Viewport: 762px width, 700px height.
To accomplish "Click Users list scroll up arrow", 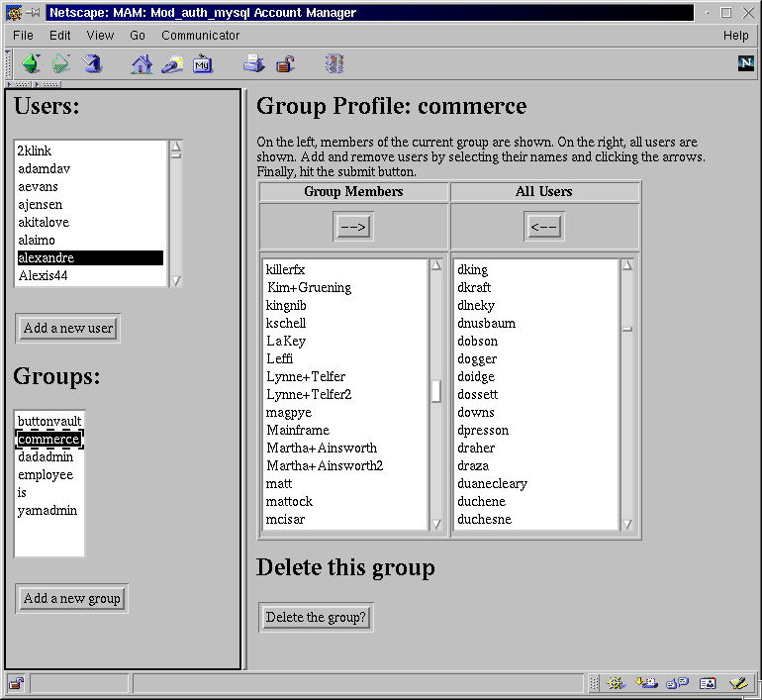I will [x=176, y=146].
